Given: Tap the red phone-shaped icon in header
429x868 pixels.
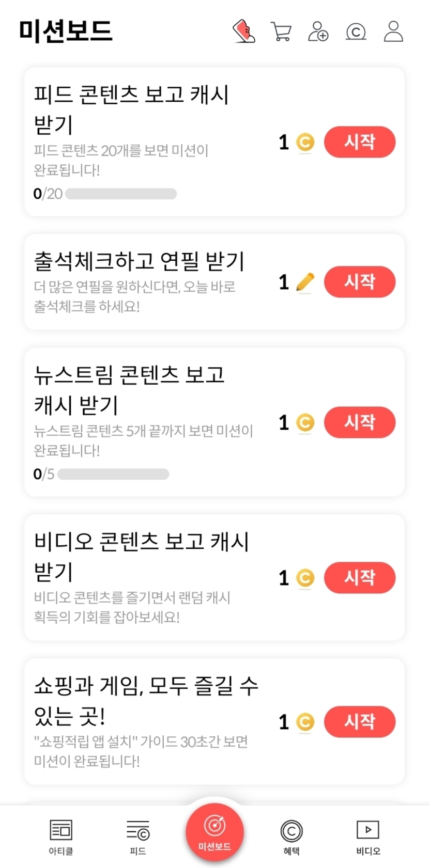Looking at the screenshot, I should pyautogui.click(x=244, y=31).
